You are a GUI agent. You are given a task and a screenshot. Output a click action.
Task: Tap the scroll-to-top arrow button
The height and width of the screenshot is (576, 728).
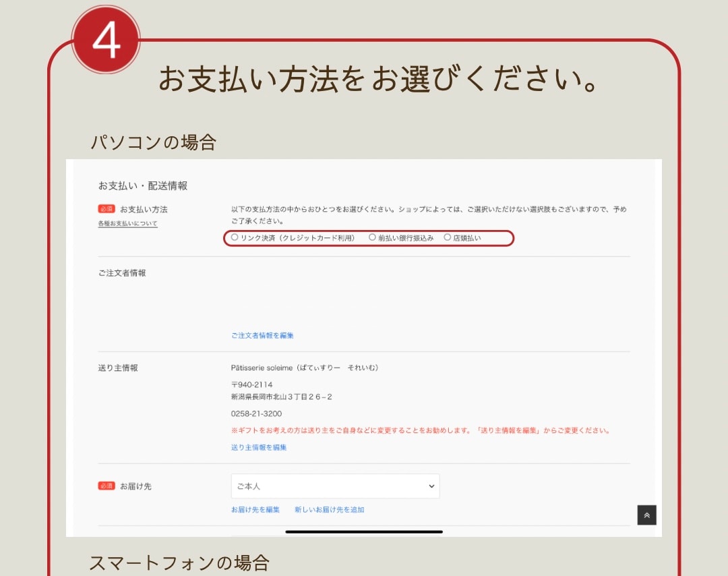646,515
